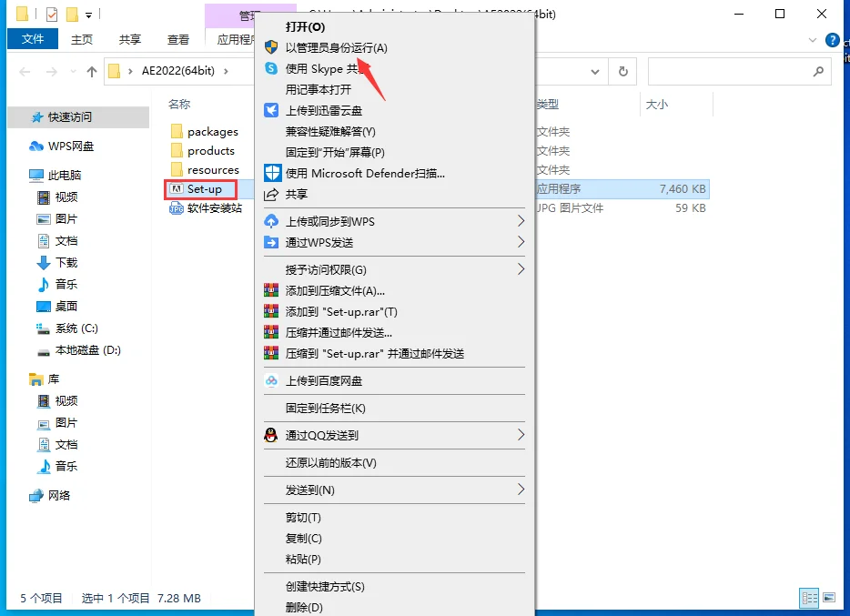
Task: Click the music note icon under 此电脑
Action: 44,284
